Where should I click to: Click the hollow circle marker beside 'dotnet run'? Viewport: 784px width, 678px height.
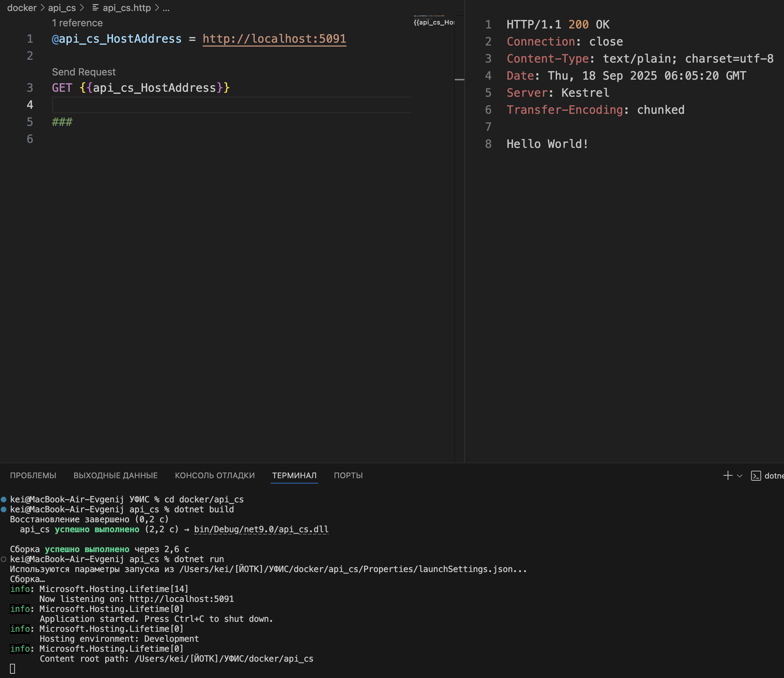(x=4, y=559)
